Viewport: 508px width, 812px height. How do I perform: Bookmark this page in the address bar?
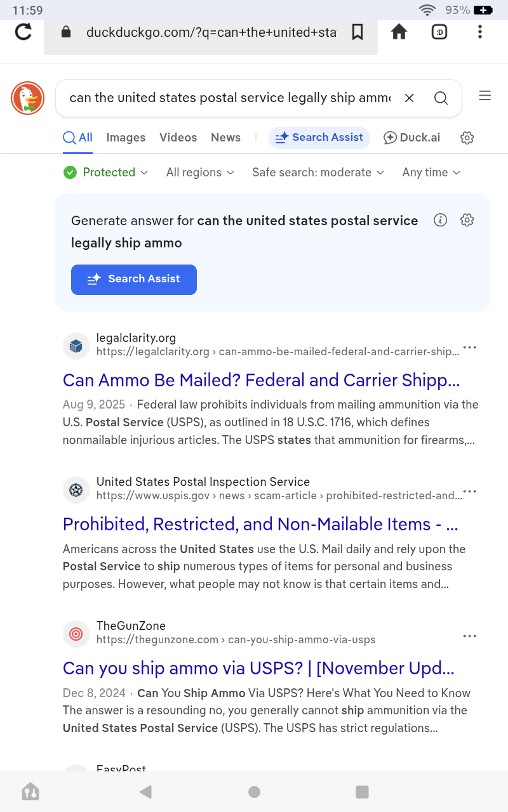(358, 32)
